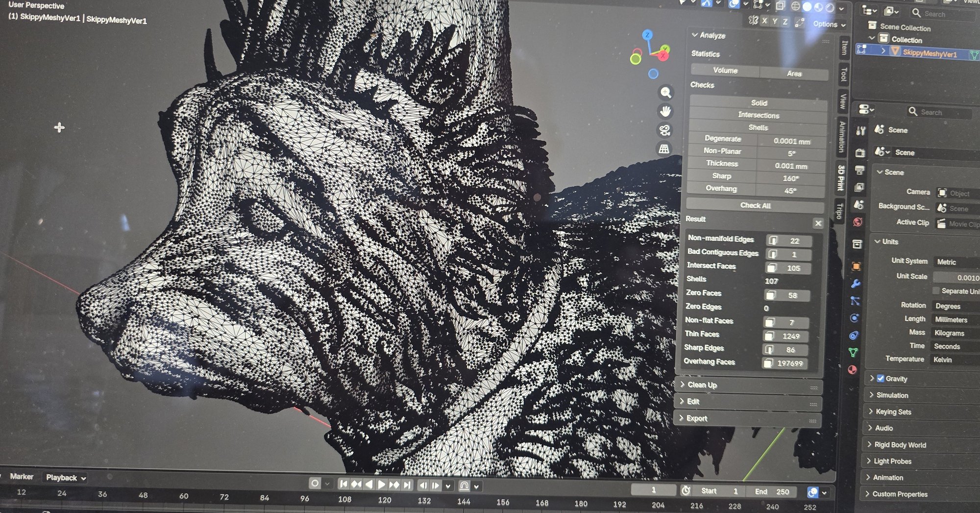This screenshot has width=980, height=513.
Task: Open the Unit System Metric dropdown
Action: pyautogui.click(x=957, y=262)
